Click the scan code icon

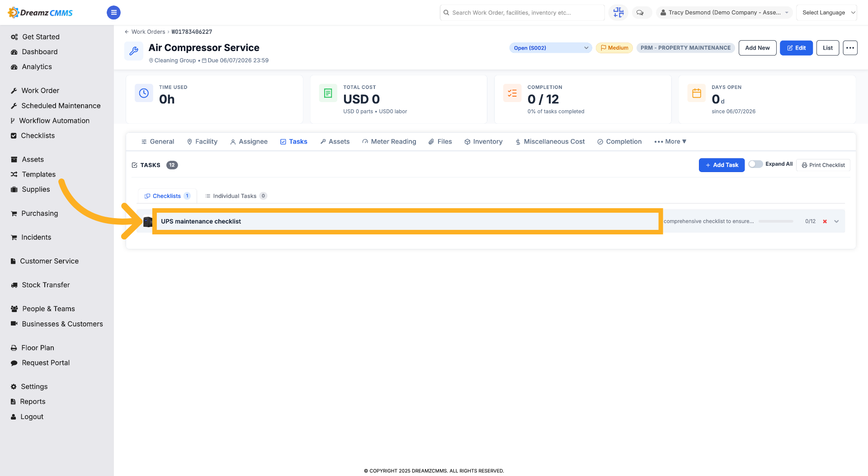(618, 13)
